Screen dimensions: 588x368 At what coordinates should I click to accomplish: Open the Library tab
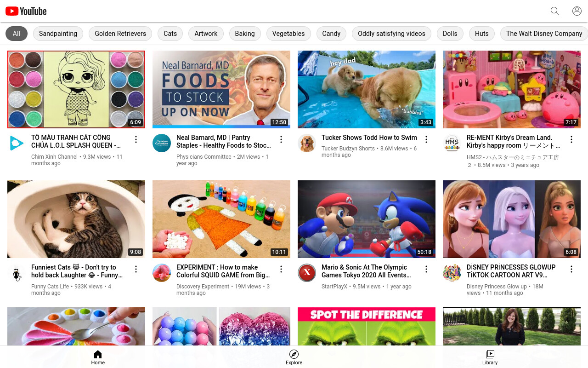pos(490,357)
